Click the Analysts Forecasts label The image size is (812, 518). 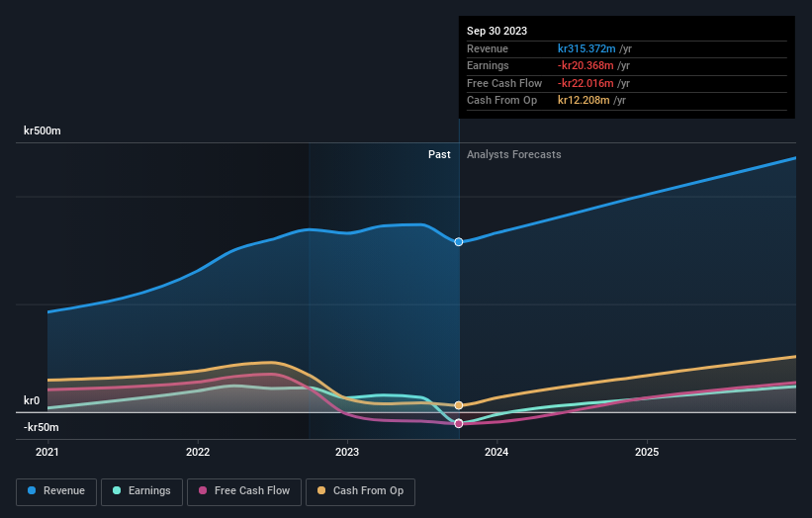click(x=513, y=154)
